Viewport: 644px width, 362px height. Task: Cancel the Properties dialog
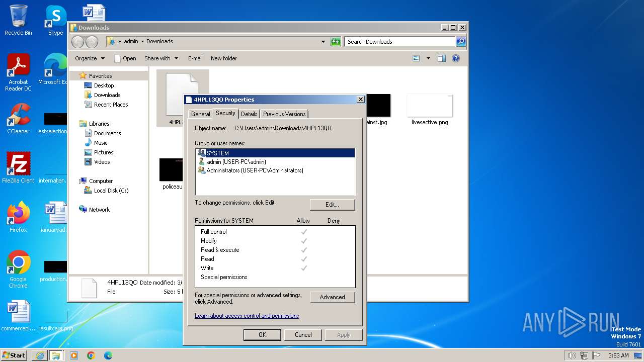303,335
